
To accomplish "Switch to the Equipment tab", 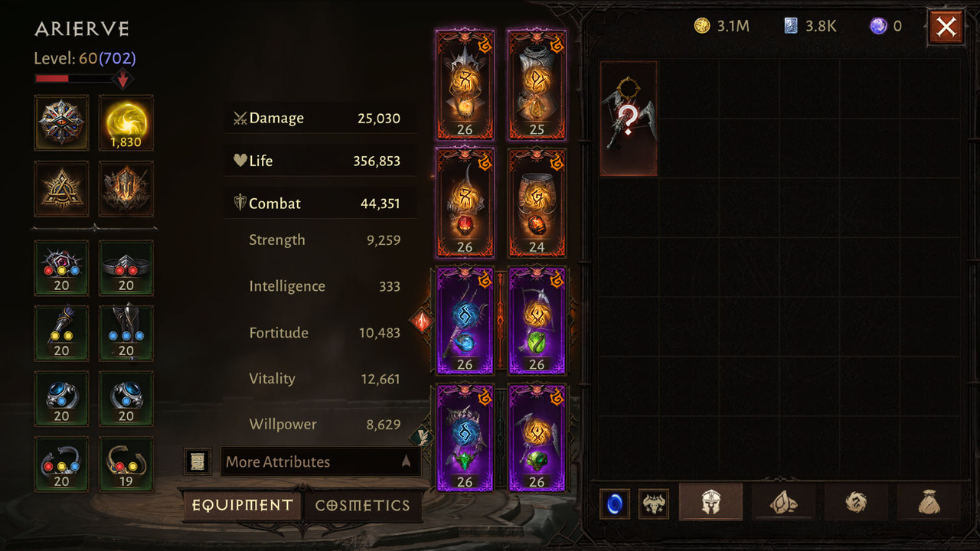I will [x=242, y=505].
